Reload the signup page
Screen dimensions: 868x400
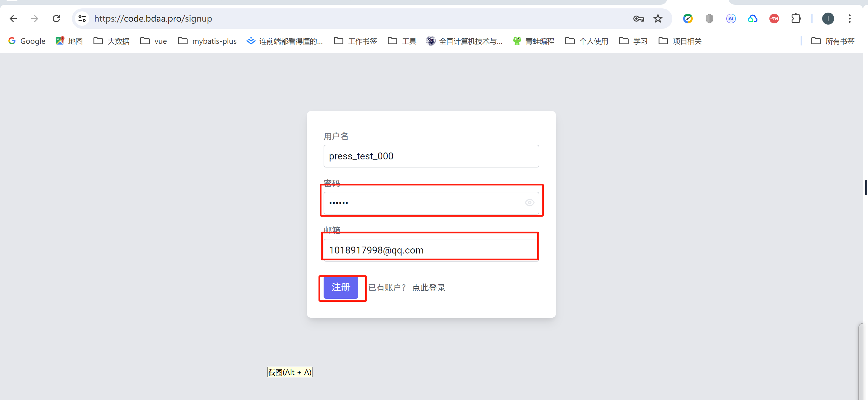tap(56, 19)
